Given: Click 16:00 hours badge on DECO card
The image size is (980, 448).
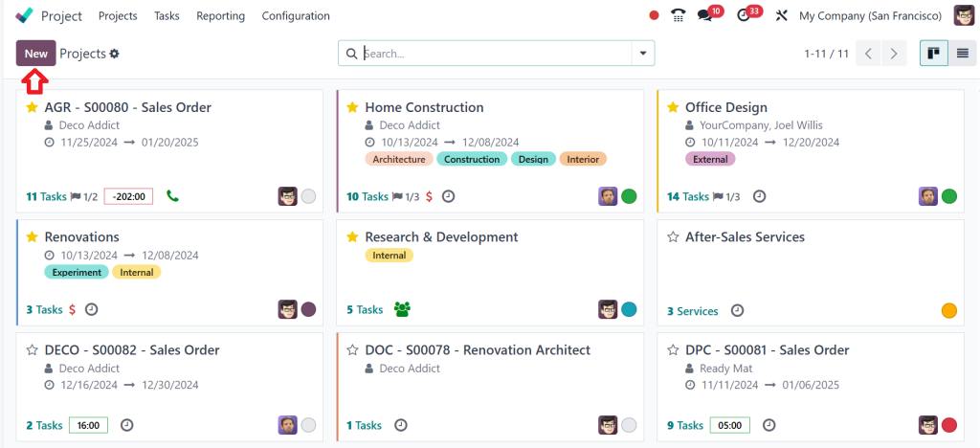Looking at the screenshot, I should 88,426.
